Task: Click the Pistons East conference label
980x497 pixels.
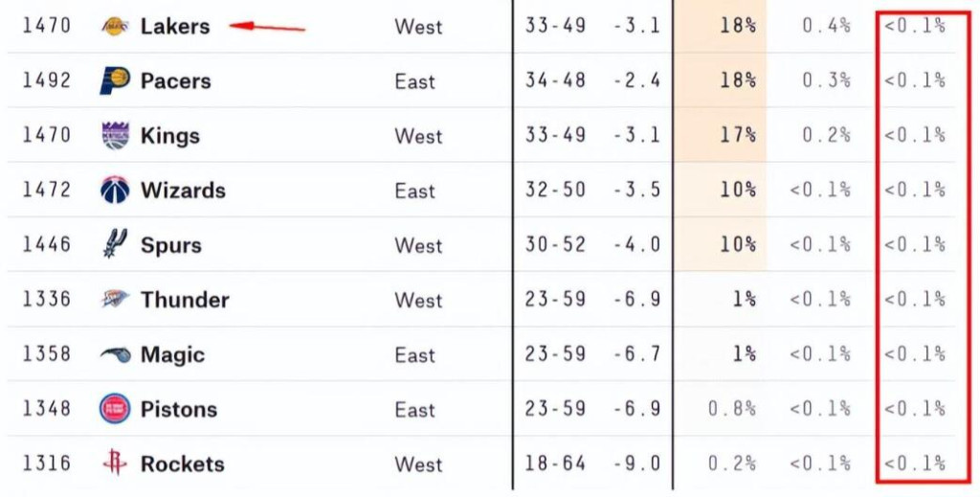Action: pos(415,410)
